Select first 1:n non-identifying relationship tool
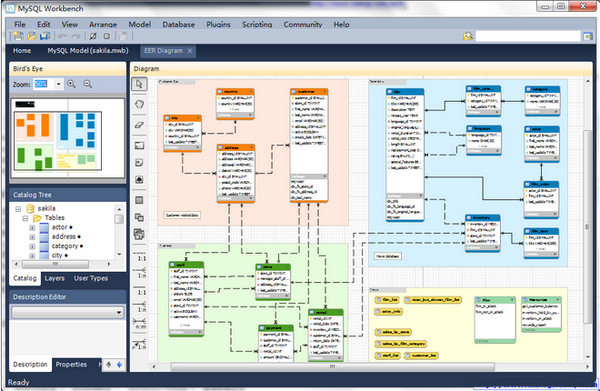The height and width of the screenshot is (391, 600). coord(140,272)
